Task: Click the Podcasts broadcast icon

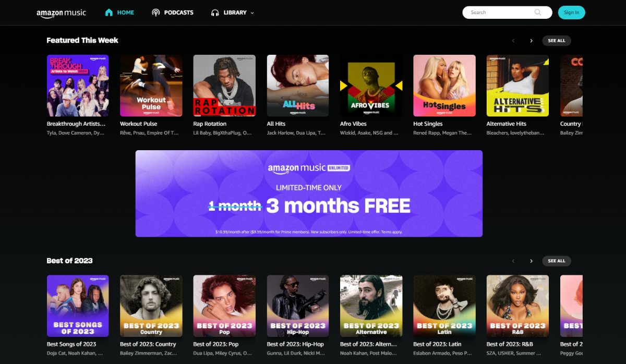Action: coord(155,13)
